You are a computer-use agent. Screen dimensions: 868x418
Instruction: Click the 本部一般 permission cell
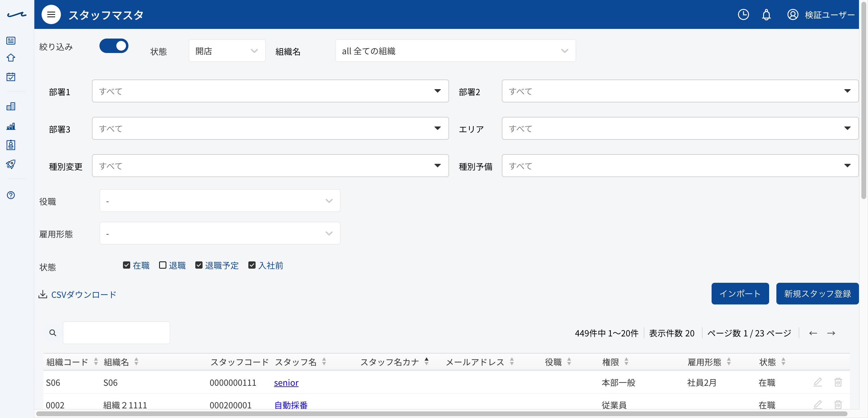pyautogui.click(x=618, y=383)
